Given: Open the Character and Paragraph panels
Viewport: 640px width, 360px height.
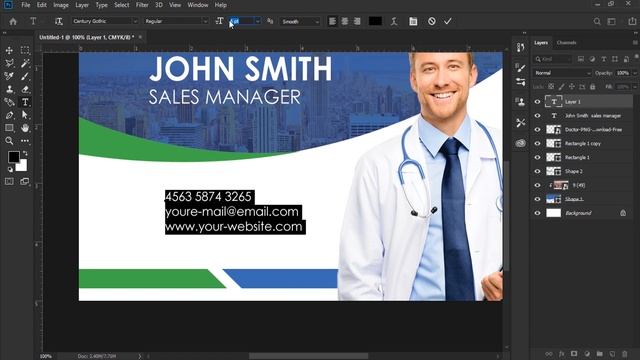Looking at the screenshot, I should pyautogui.click(x=413, y=21).
